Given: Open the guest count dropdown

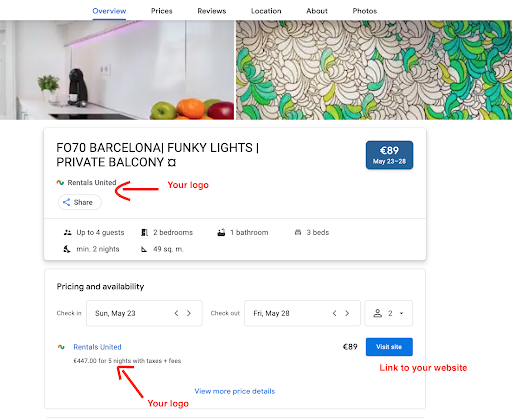Looking at the screenshot, I should tap(389, 313).
